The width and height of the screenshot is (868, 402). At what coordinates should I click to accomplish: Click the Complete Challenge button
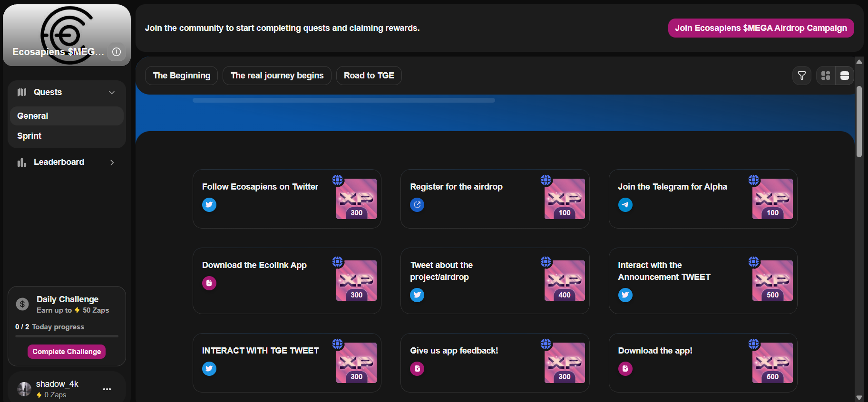67,352
